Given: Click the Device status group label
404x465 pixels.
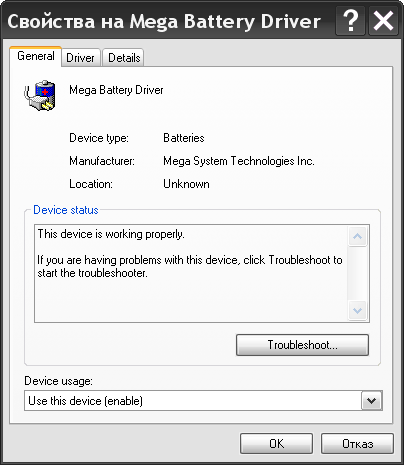Looking at the screenshot, I should 66,210.
